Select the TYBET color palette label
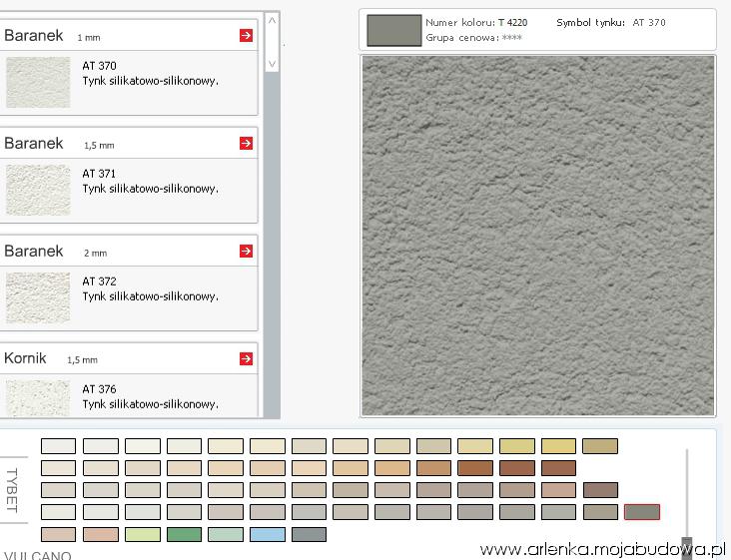The width and height of the screenshot is (731, 560). pyautogui.click(x=12, y=489)
